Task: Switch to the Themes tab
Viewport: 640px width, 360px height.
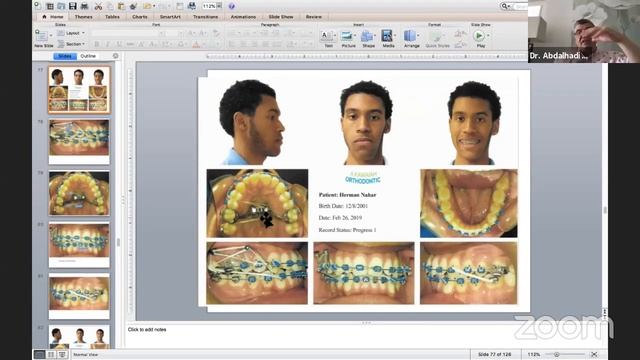Action: (84, 17)
